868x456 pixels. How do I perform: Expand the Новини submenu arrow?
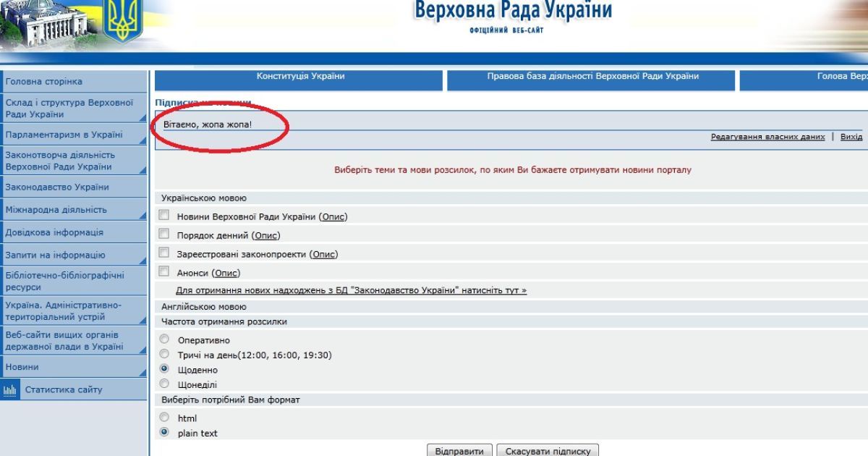[x=142, y=371]
